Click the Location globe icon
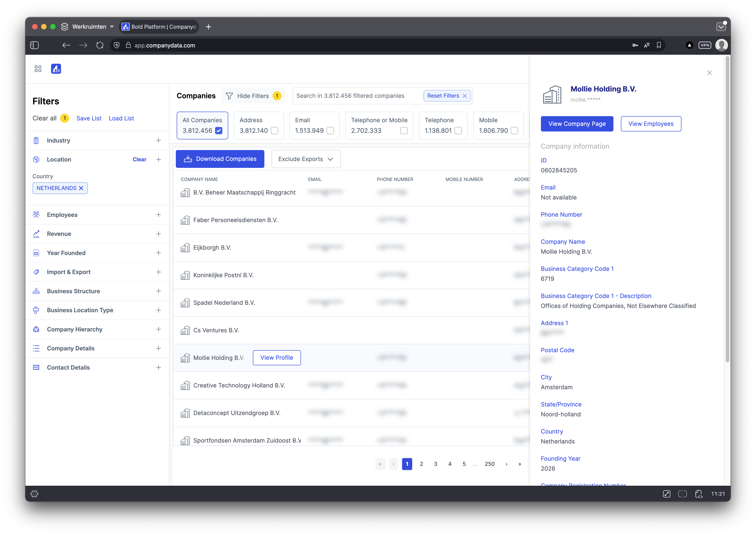The height and width of the screenshot is (535, 756). (36, 160)
